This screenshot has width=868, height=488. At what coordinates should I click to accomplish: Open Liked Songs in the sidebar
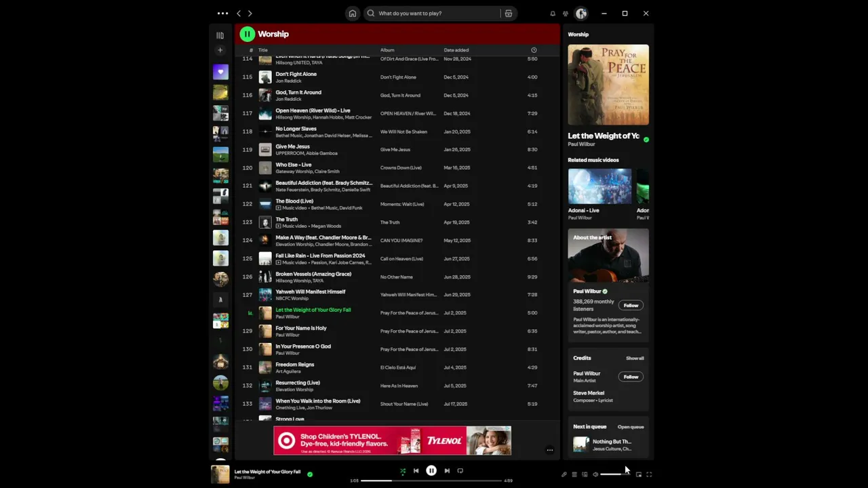[220, 71]
